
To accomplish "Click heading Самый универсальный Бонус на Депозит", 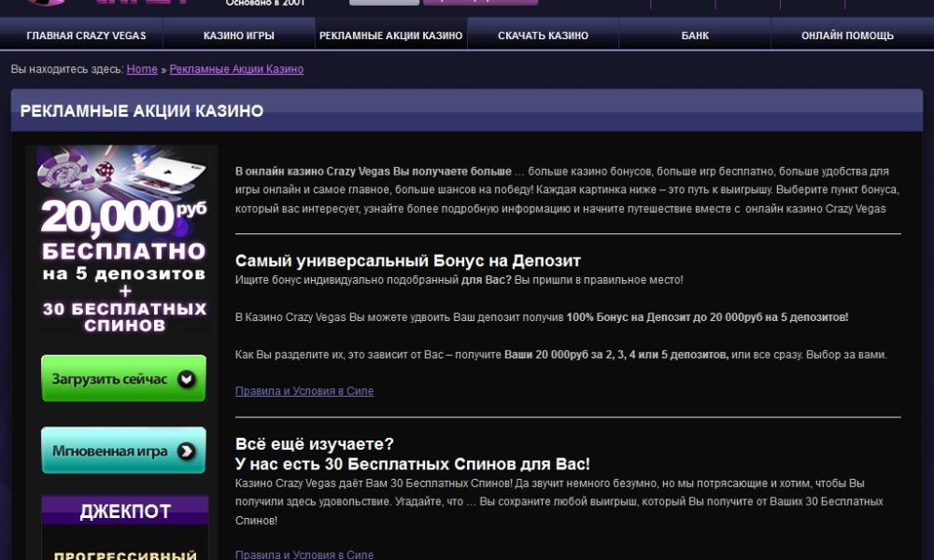I will point(408,260).
